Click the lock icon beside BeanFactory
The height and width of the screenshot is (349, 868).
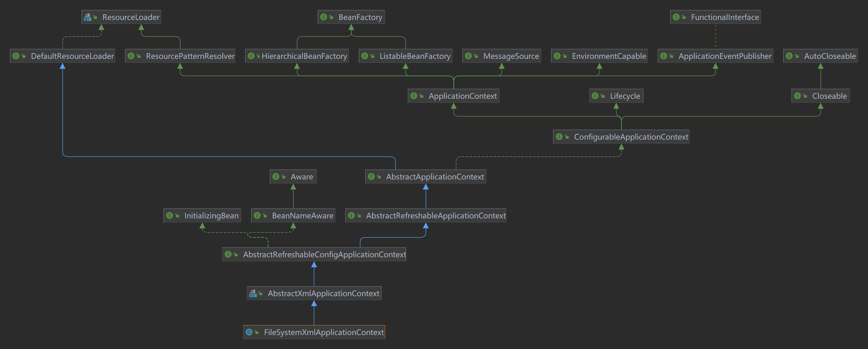pyautogui.click(x=331, y=17)
